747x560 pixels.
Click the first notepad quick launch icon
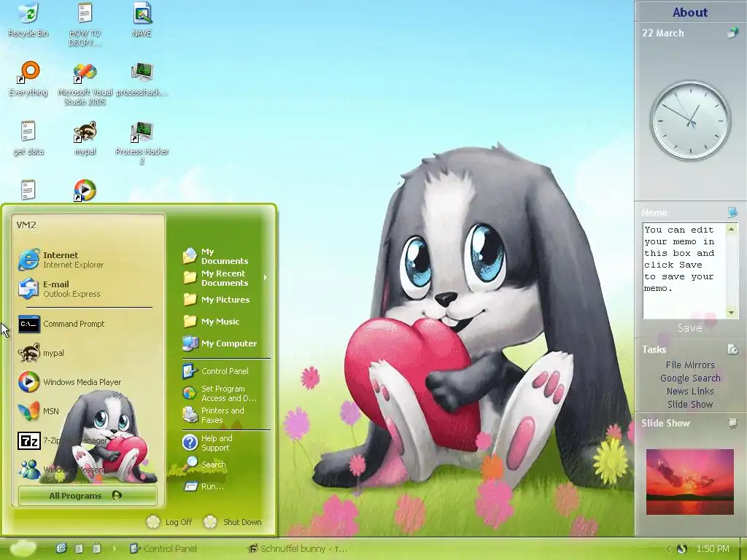[80, 548]
